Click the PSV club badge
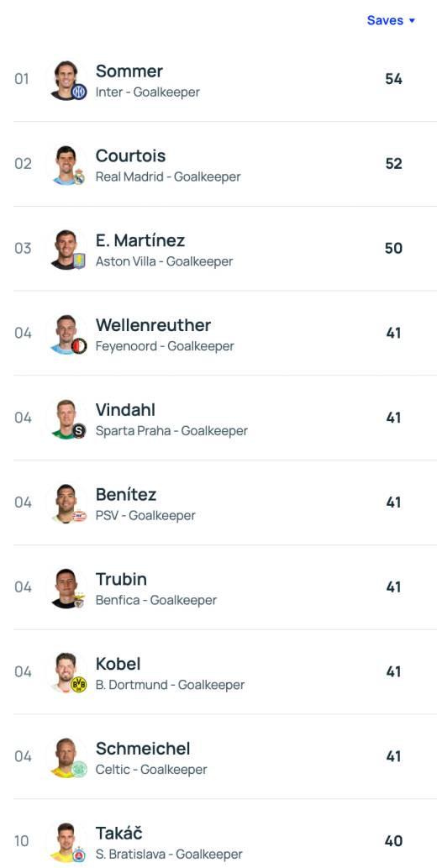This screenshot has width=437, height=868. tap(79, 515)
